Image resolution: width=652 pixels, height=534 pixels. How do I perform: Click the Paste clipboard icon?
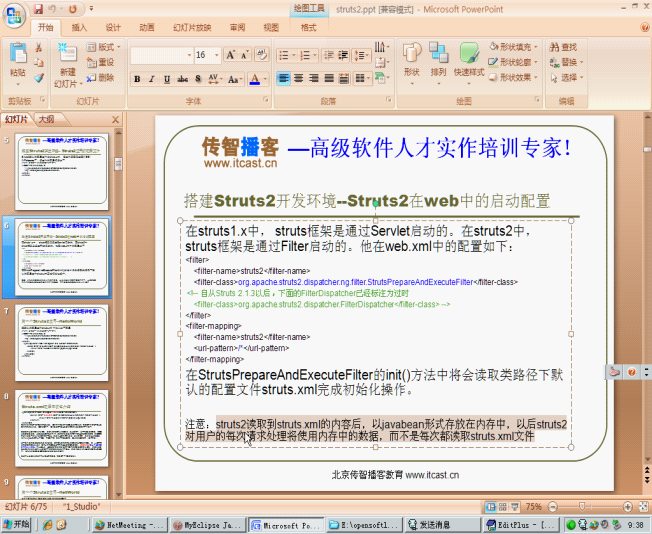tap(18, 54)
